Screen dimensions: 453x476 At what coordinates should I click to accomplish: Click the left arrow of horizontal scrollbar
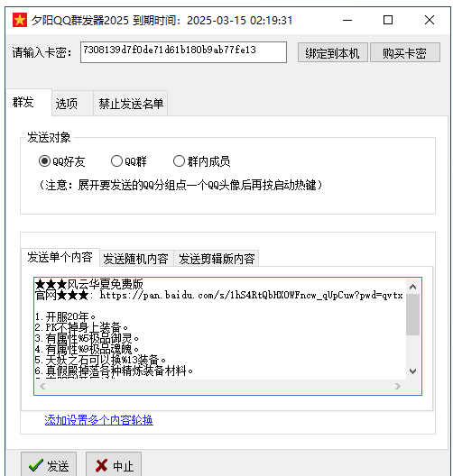click(42, 386)
